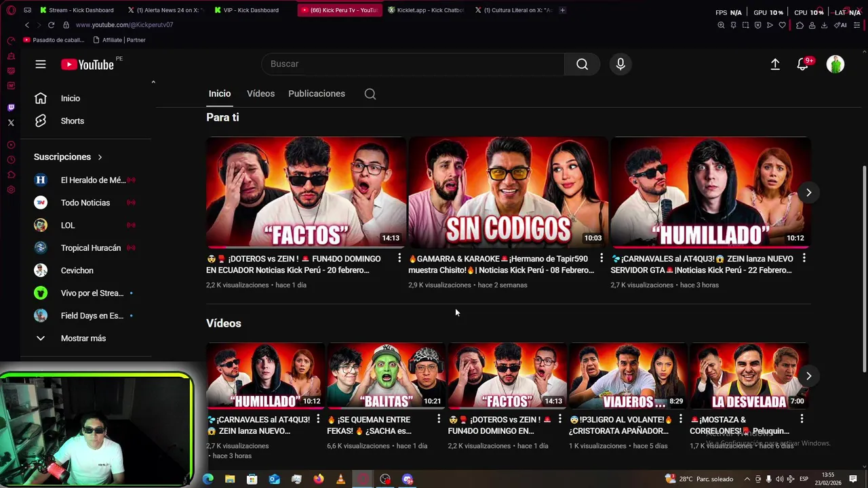Play the SIN CODIGOS video thumbnail
The height and width of the screenshot is (488, 868).
(x=508, y=192)
